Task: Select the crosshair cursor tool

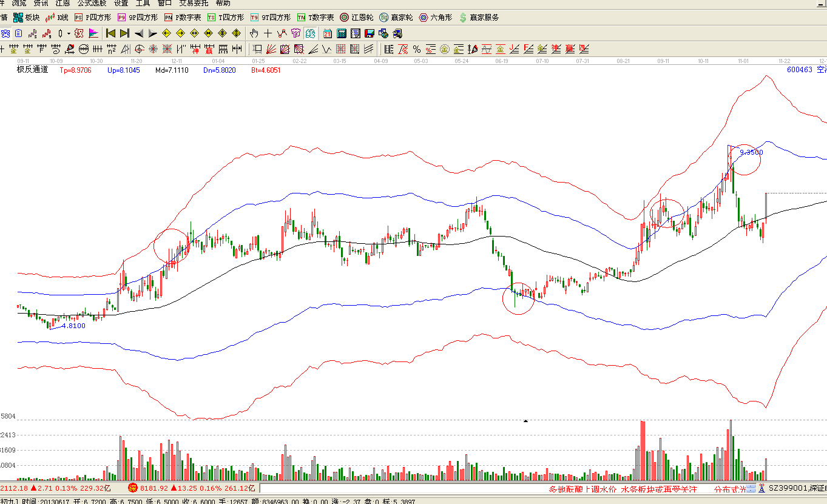Action: coord(268,33)
